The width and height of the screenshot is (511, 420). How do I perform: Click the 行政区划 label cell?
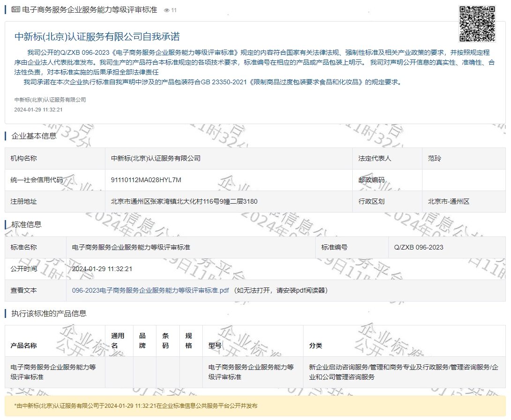(387, 201)
